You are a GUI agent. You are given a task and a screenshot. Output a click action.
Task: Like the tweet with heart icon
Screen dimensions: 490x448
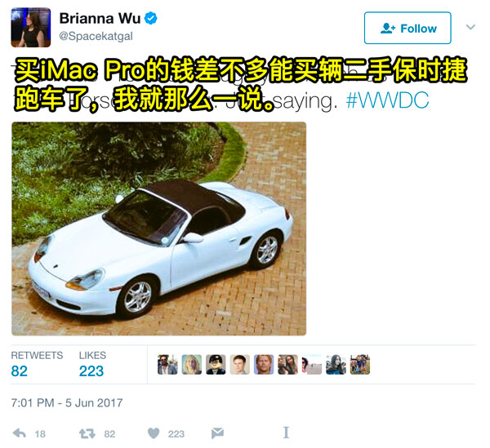(154, 433)
